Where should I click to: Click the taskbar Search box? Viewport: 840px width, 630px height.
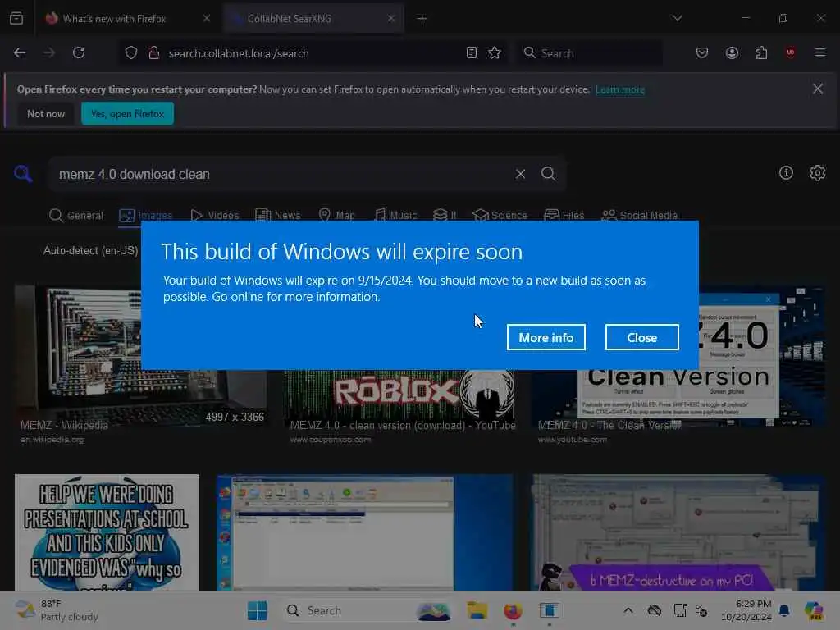[368, 610]
